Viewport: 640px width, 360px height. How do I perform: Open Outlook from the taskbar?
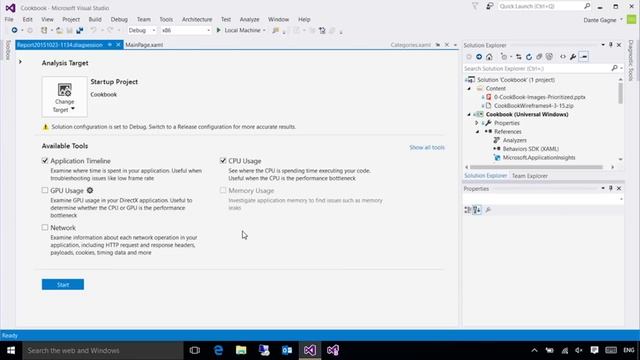(x=287, y=350)
